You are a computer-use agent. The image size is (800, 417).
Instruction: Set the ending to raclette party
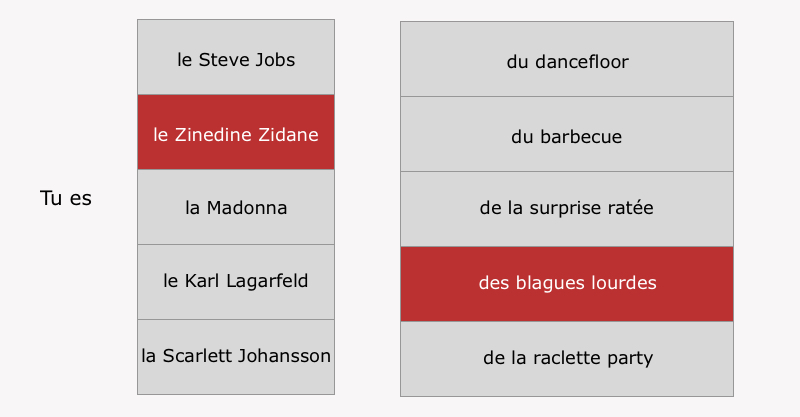(x=567, y=359)
